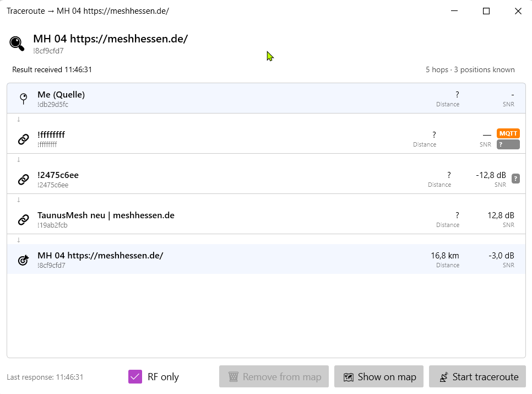Click the Last response: 11:46:31 status
This screenshot has height=394, width=532.
[x=45, y=377]
